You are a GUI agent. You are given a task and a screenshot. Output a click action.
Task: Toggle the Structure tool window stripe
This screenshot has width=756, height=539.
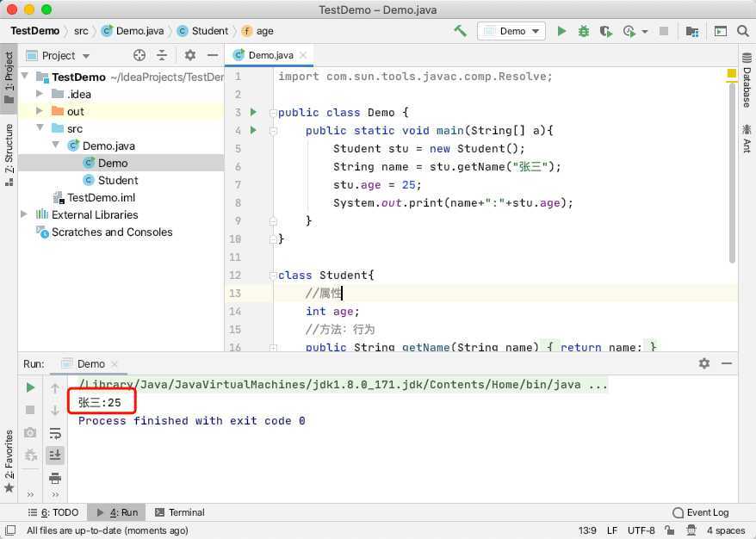click(9, 154)
